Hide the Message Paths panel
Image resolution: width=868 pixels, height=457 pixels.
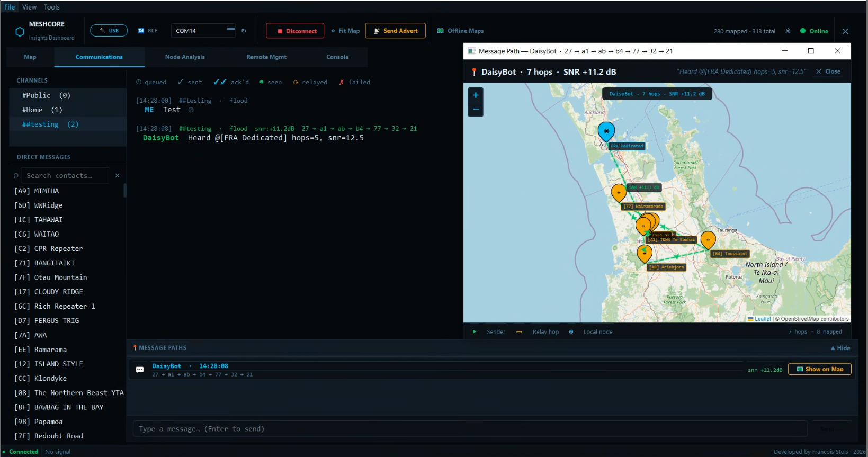click(x=840, y=348)
